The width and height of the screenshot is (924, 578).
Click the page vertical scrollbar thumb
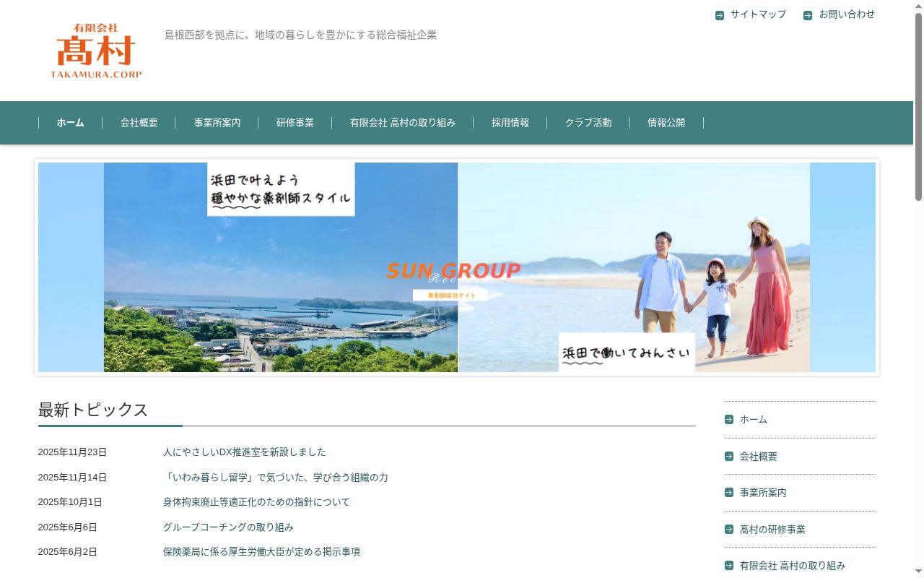(918, 107)
